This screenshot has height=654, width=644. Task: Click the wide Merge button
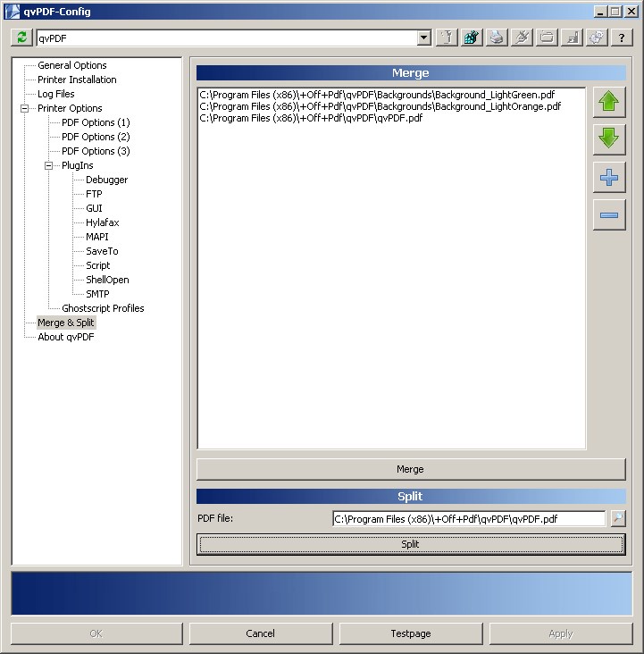(x=410, y=469)
